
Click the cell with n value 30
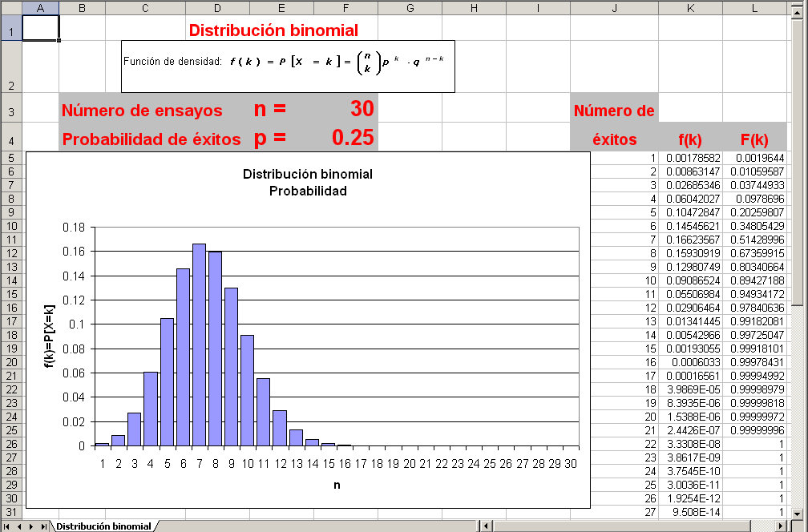pyautogui.click(x=345, y=109)
